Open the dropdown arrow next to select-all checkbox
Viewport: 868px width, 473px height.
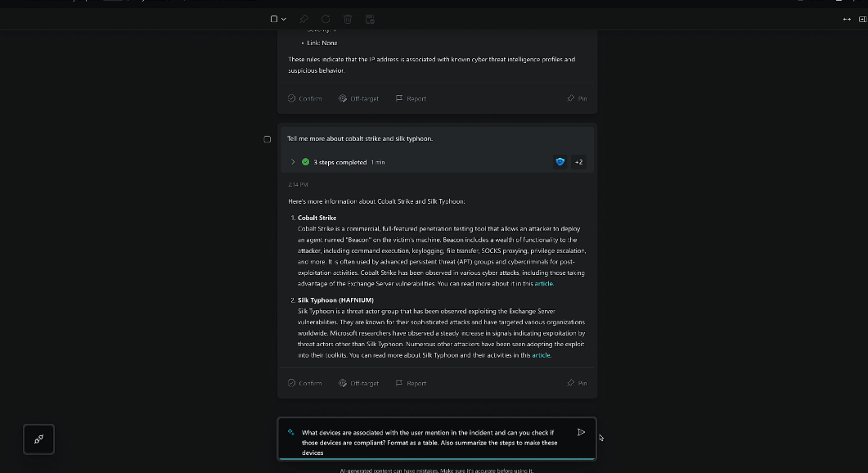click(x=283, y=20)
